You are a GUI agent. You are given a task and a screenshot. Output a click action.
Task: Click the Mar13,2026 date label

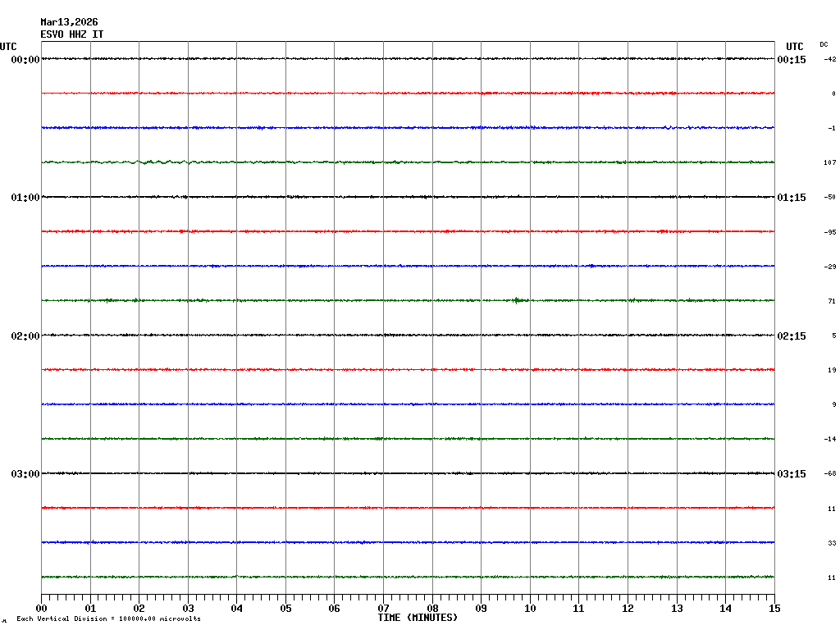(69, 22)
